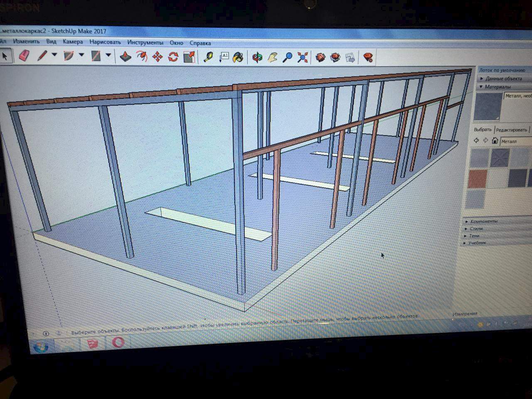Activate the Zoom magnifier tool
This screenshot has height=399, width=532.
coord(287,57)
